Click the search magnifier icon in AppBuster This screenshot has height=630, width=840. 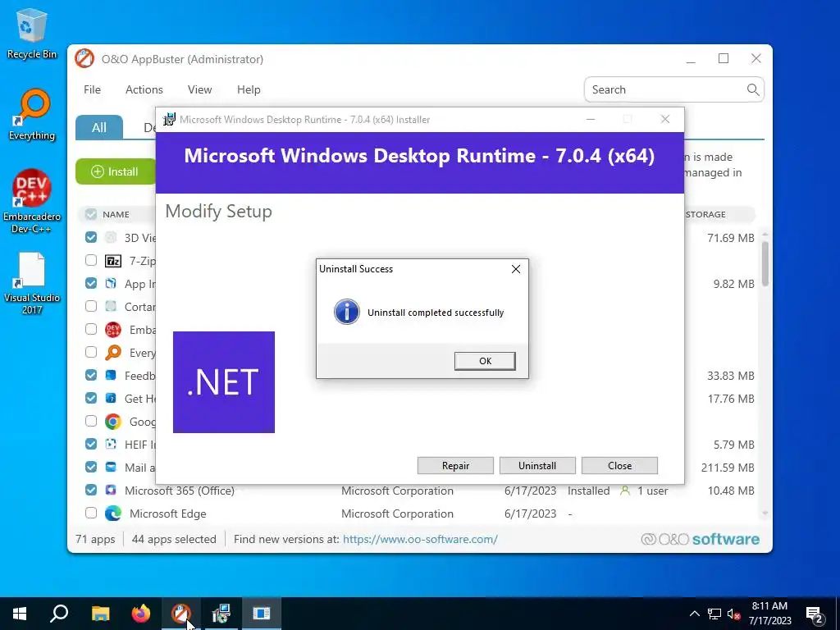tap(753, 89)
